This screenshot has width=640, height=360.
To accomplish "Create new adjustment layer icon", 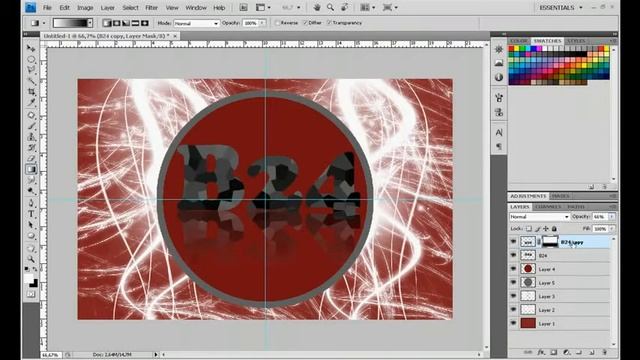I will point(566,352).
